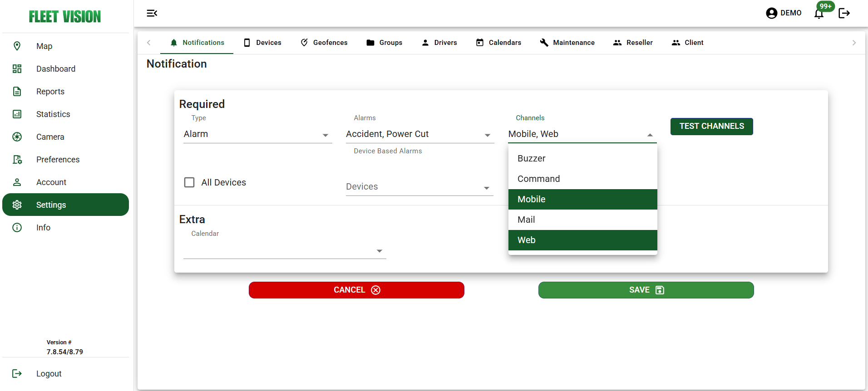Click the Maintenance wrench icon
The width and height of the screenshot is (868, 391).
pyautogui.click(x=544, y=43)
